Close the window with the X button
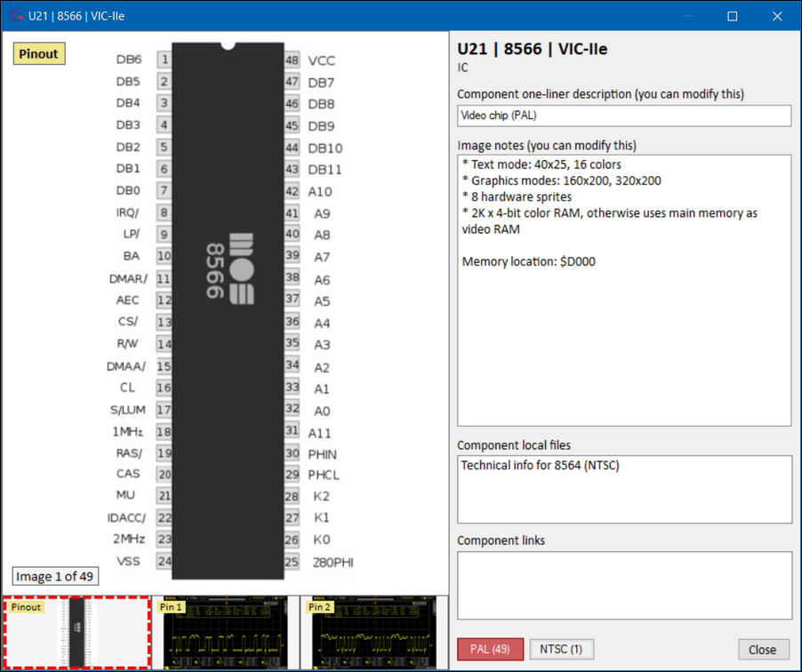The height and width of the screenshot is (672, 802). coord(777,16)
